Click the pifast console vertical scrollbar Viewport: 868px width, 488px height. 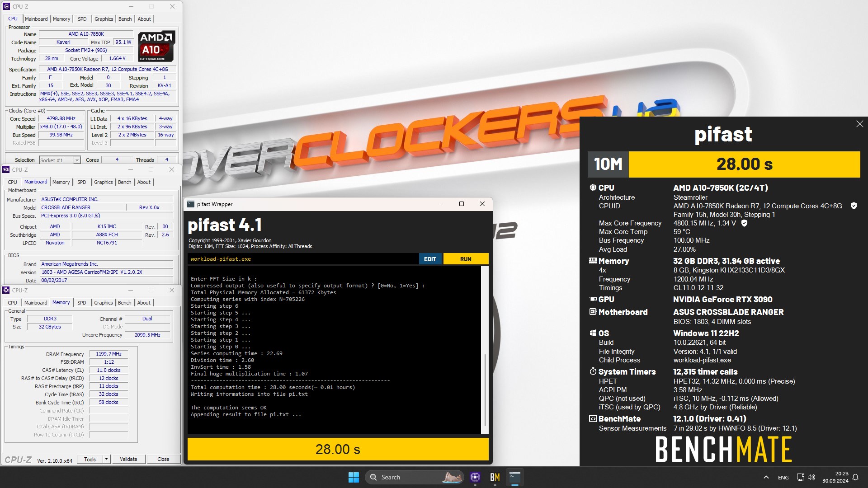click(x=485, y=389)
